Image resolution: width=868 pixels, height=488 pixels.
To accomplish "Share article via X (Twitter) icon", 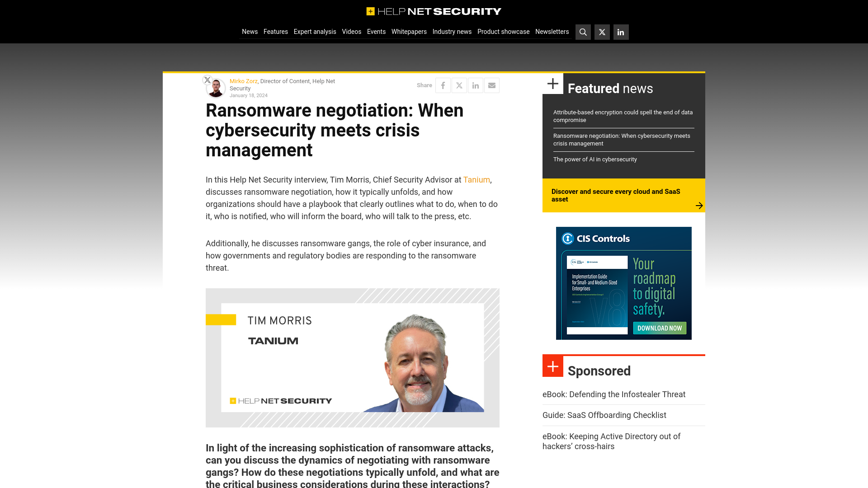I will coord(459,85).
